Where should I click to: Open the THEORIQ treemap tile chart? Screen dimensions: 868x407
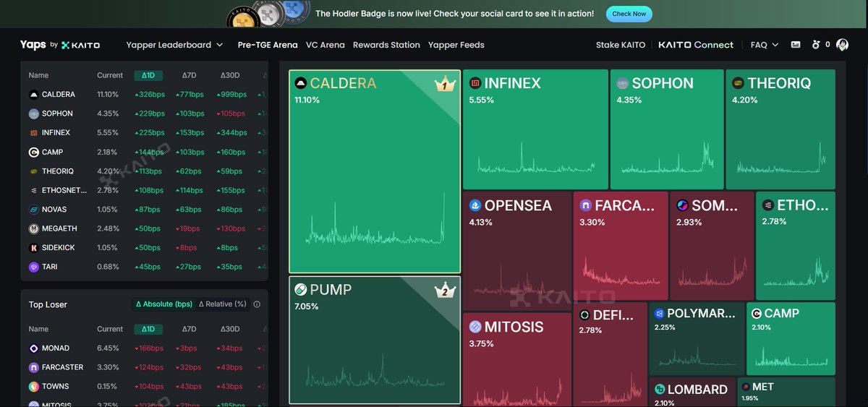(780, 130)
